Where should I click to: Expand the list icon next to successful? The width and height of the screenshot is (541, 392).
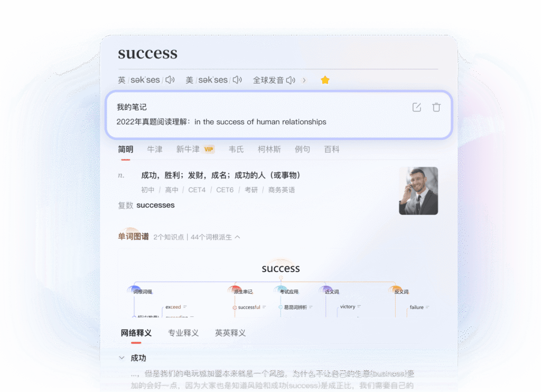[x=264, y=307]
